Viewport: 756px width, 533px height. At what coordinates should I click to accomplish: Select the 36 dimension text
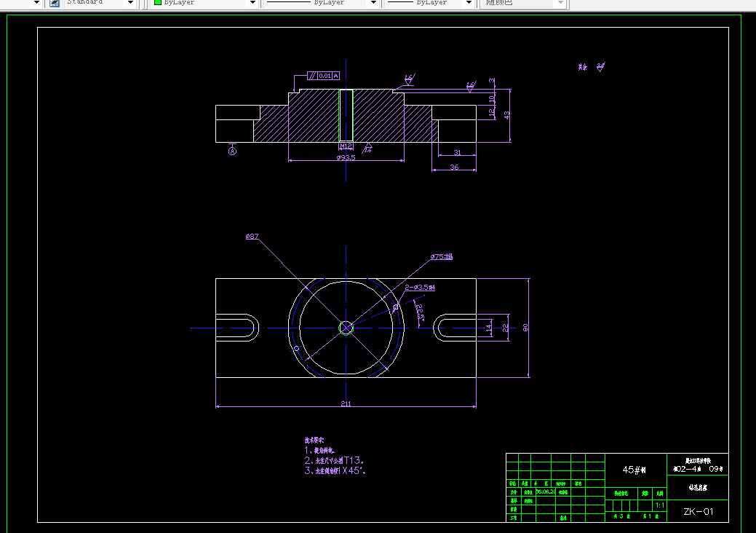[x=454, y=167]
